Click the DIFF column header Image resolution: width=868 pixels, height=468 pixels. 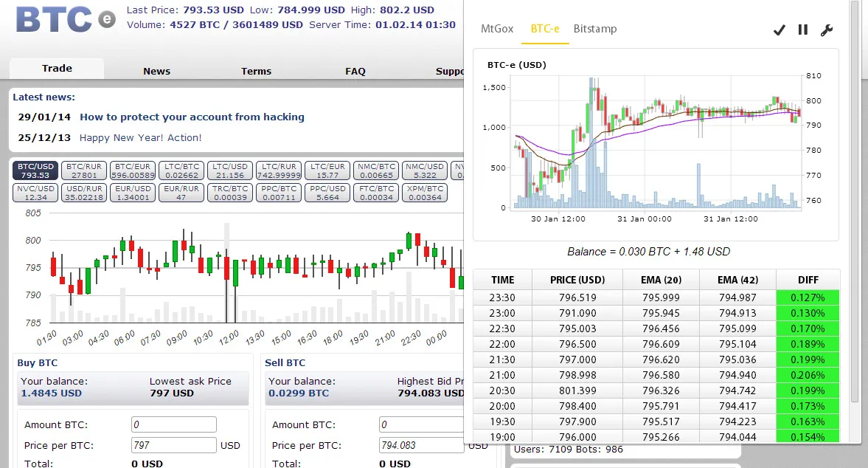pos(808,281)
